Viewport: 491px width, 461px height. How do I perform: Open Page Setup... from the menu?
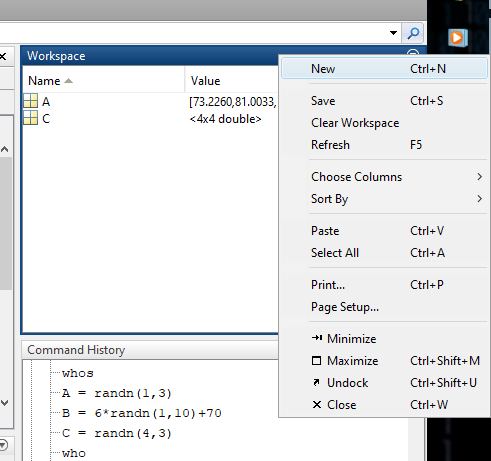pos(384,307)
